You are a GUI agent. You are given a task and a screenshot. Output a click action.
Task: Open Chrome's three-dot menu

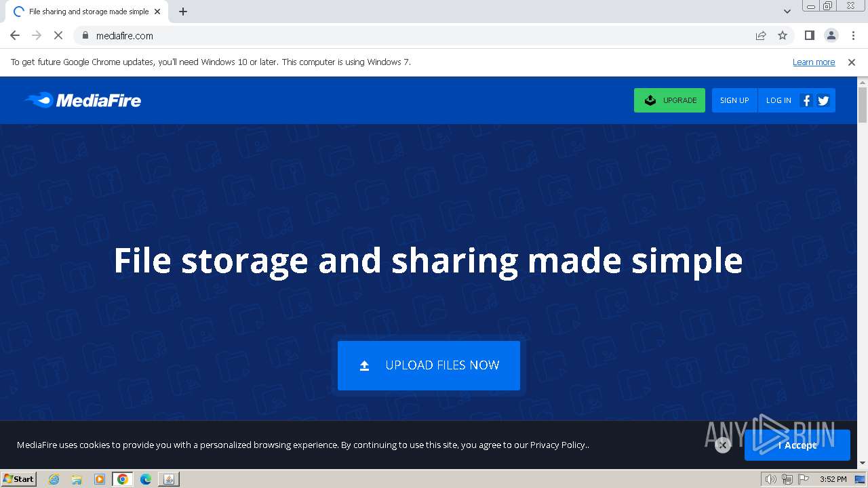pyautogui.click(x=853, y=35)
